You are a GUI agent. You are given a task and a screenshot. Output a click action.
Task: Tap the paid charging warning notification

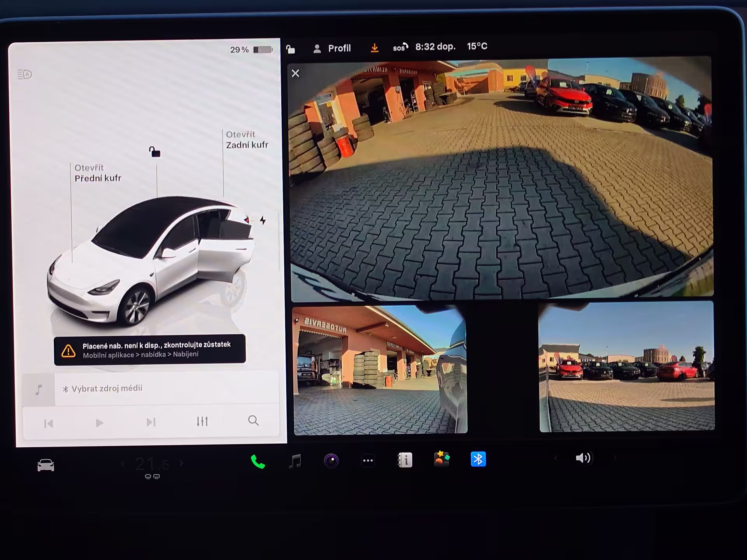click(x=150, y=349)
